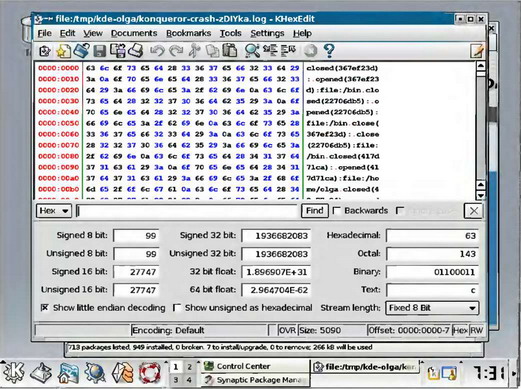Viewport: 521px width, 389px height.
Task: Click the Undo arrow icon
Action: (157, 51)
